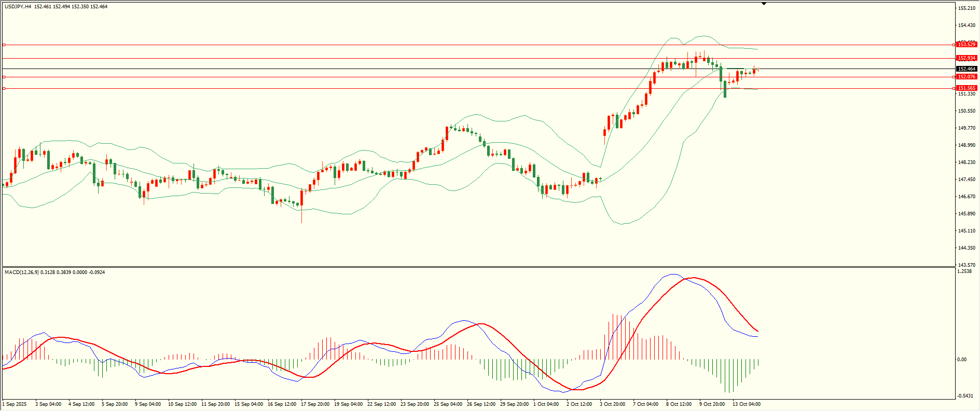Click the right handle of the 151.565 line
980x411 pixels.
[955, 89]
